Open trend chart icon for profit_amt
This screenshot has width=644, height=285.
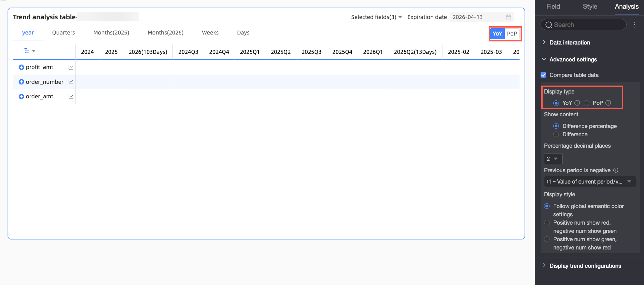click(x=71, y=67)
